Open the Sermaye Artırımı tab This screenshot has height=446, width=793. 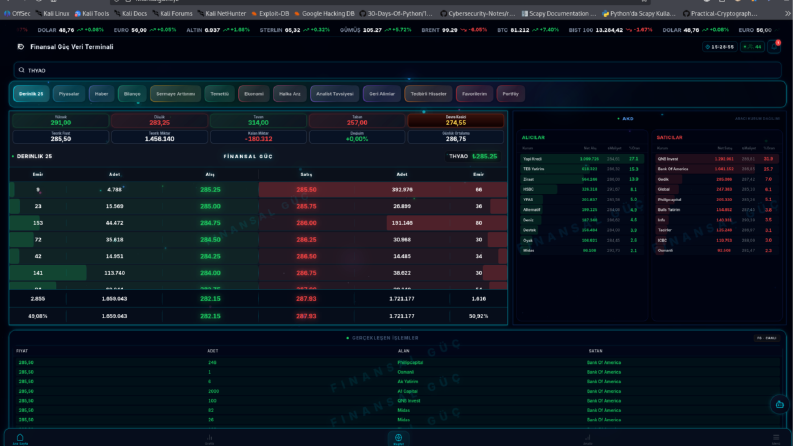175,94
